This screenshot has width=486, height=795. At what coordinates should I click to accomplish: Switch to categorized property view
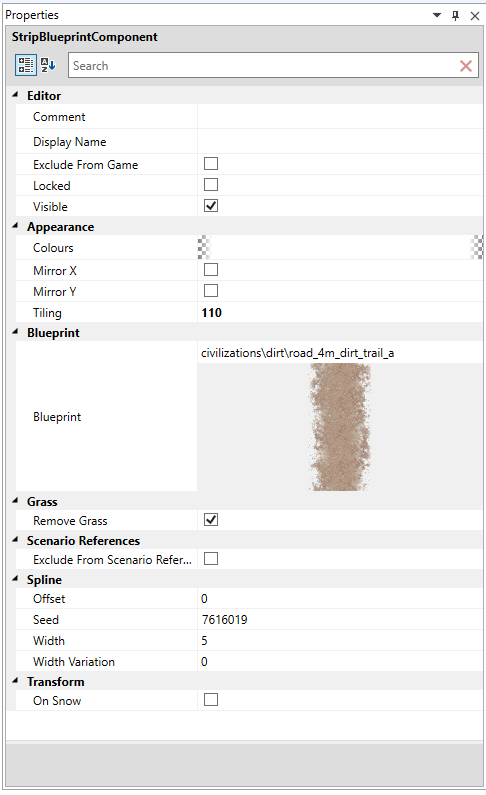25,65
